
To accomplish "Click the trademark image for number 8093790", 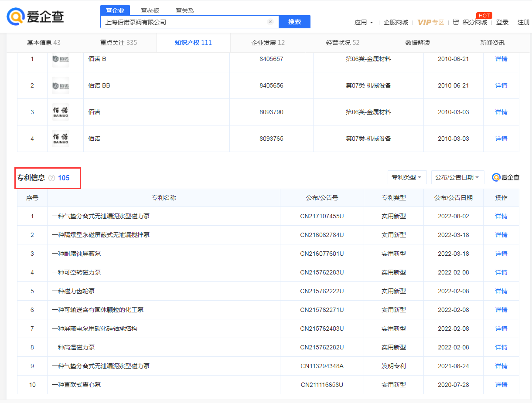I will pos(61,112).
